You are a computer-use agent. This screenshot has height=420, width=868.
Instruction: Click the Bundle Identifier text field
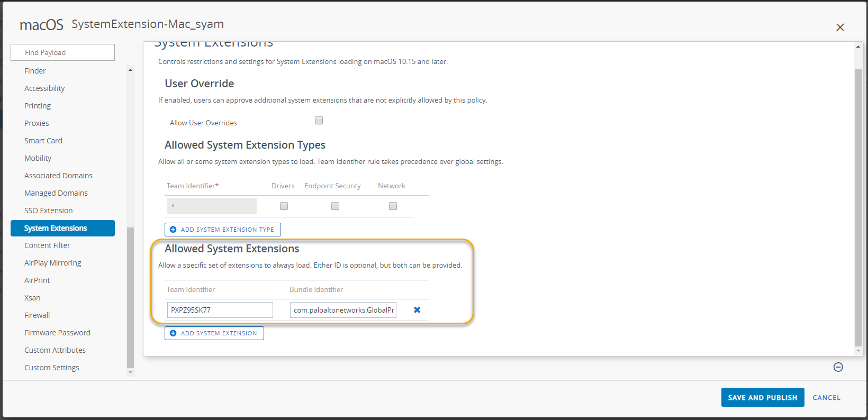343,310
